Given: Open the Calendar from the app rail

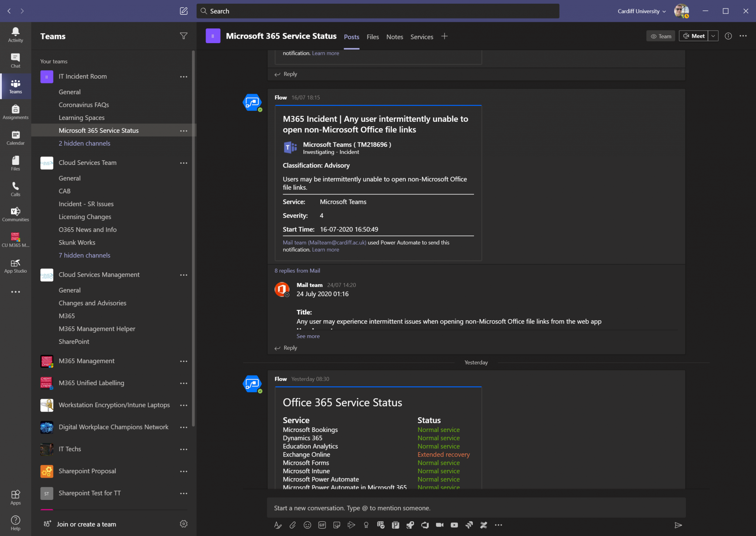Looking at the screenshot, I should pyautogui.click(x=15, y=138).
